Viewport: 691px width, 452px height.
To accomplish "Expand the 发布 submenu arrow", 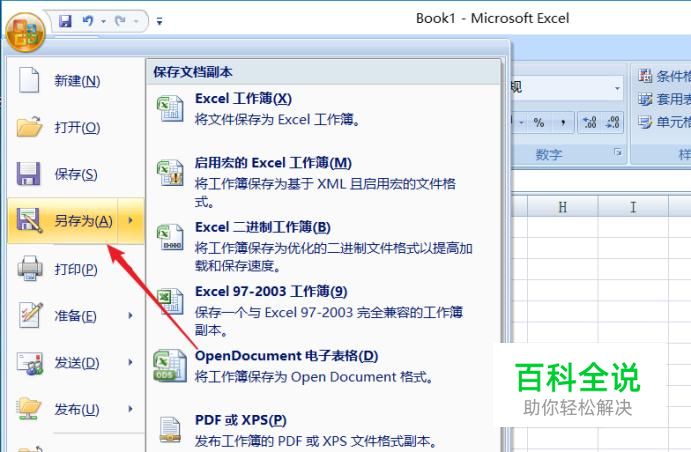I will [130, 409].
